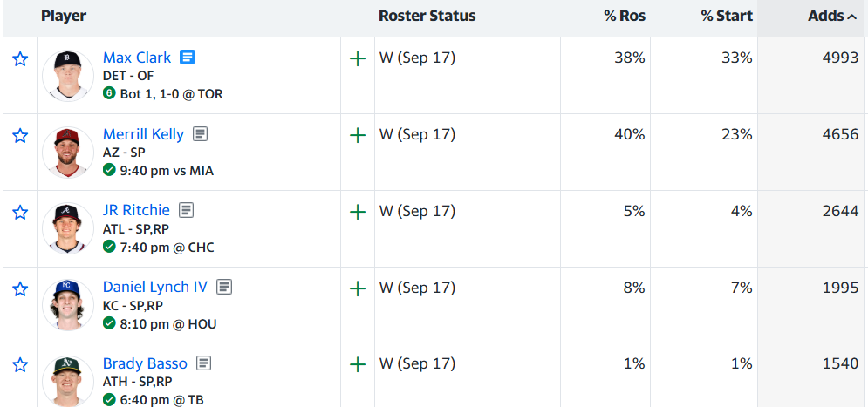Image resolution: width=868 pixels, height=407 pixels.
Task: Add Daniel Lynch IV using plus icon
Action: [x=359, y=288]
